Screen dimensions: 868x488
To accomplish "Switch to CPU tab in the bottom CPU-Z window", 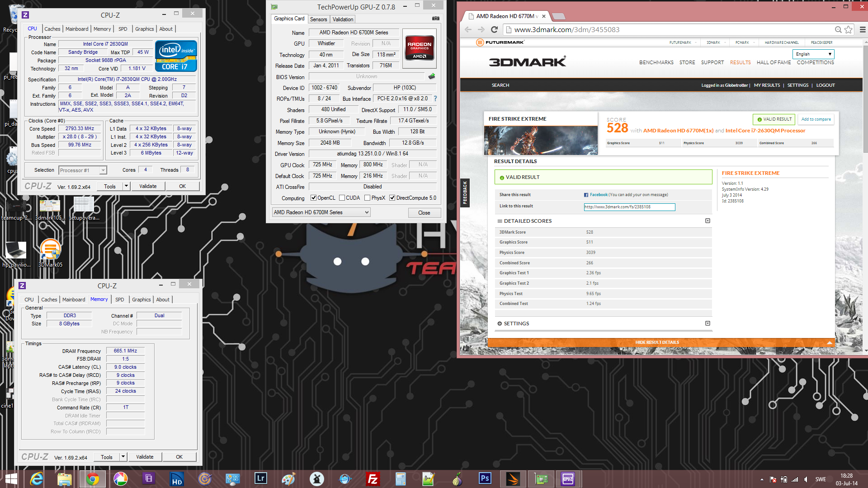I will coord(29,300).
